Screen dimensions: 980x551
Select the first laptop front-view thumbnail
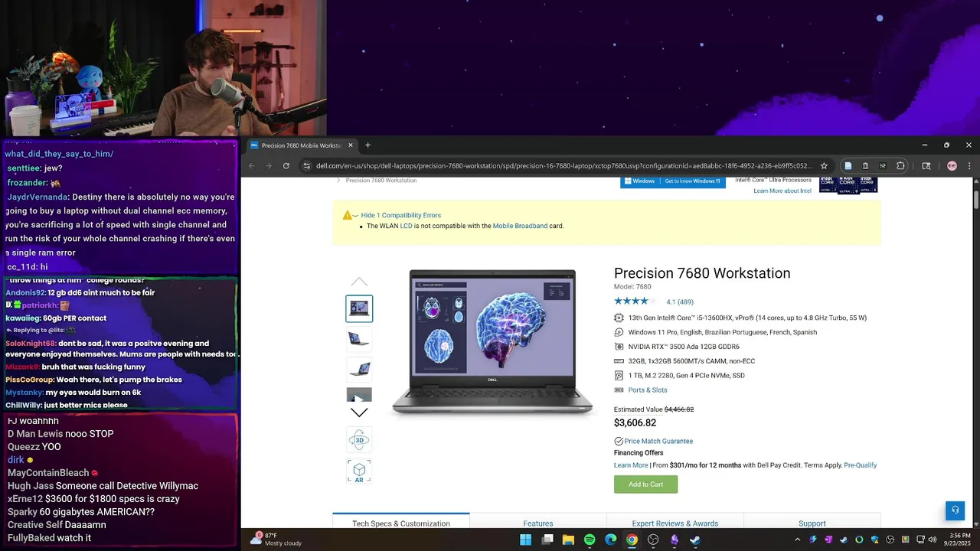click(359, 308)
